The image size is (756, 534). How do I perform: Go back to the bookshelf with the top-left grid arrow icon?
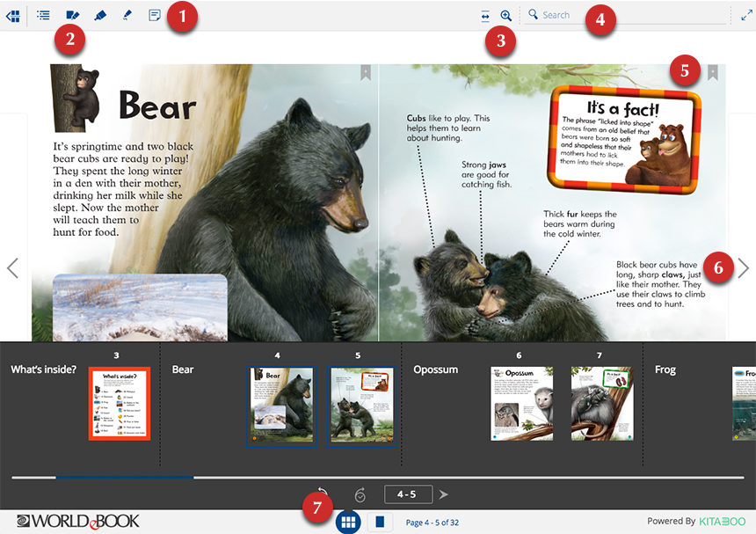click(x=13, y=16)
